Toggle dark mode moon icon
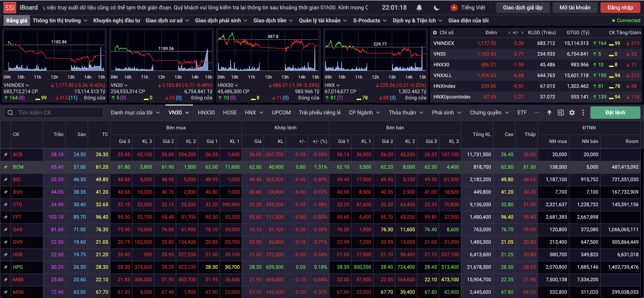644x298 pixels. 436,8
